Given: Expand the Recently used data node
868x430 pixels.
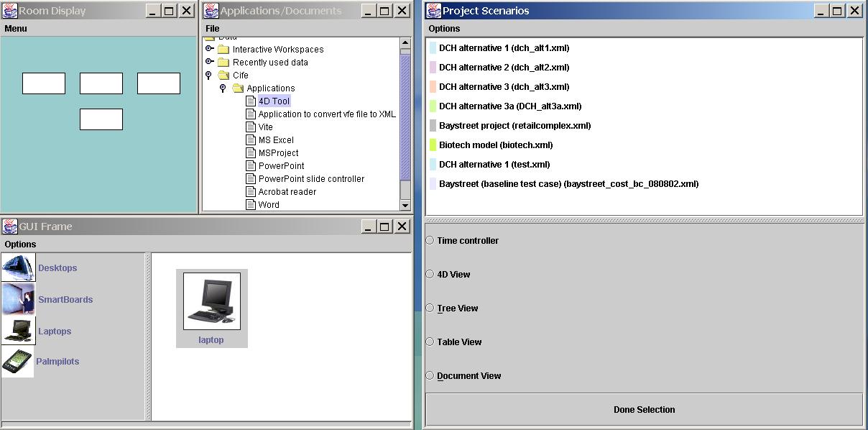Looking at the screenshot, I should click(209, 62).
